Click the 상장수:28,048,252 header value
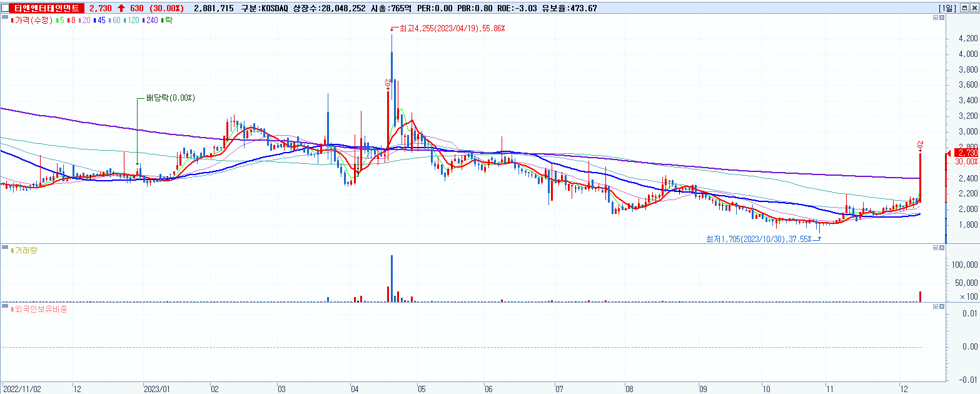The height and width of the screenshot is (394, 980). click(330, 8)
